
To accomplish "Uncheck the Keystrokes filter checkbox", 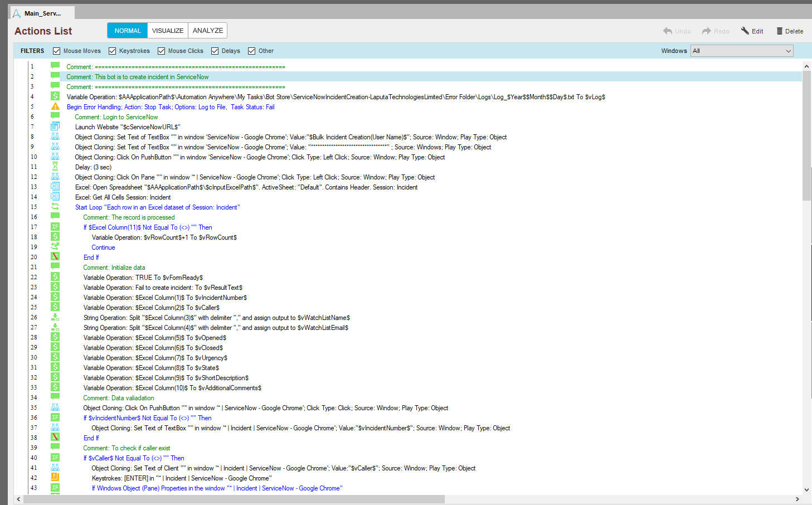I will pos(112,51).
